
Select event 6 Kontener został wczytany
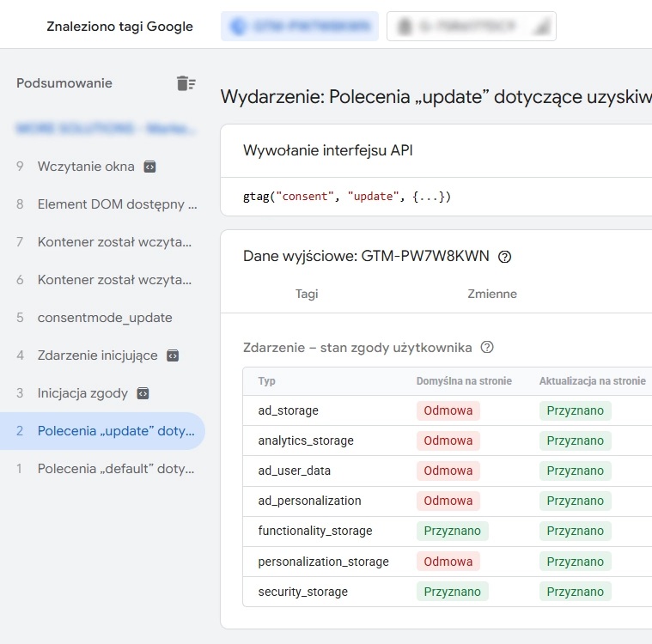pyautogui.click(x=113, y=280)
